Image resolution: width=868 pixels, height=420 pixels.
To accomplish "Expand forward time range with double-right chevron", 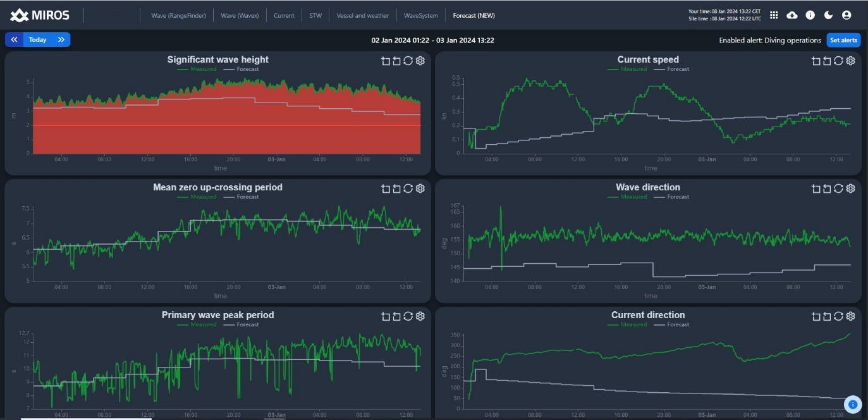I will tap(61, 39).
